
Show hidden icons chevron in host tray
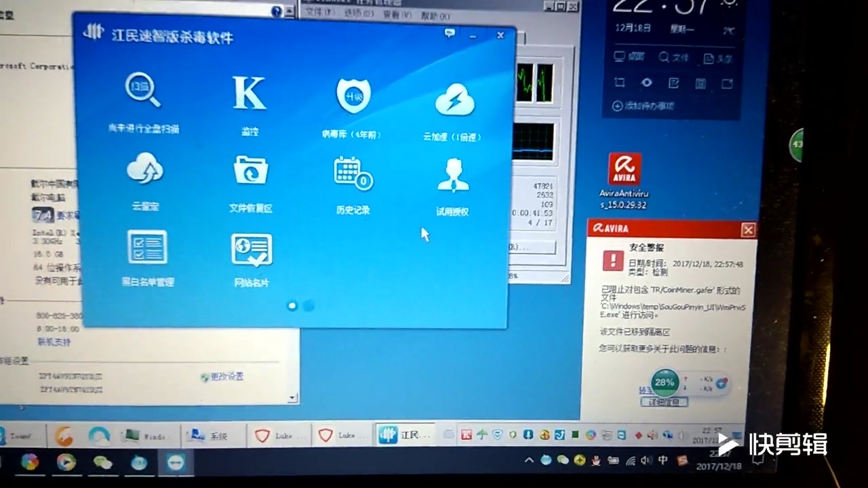(529, 461)
